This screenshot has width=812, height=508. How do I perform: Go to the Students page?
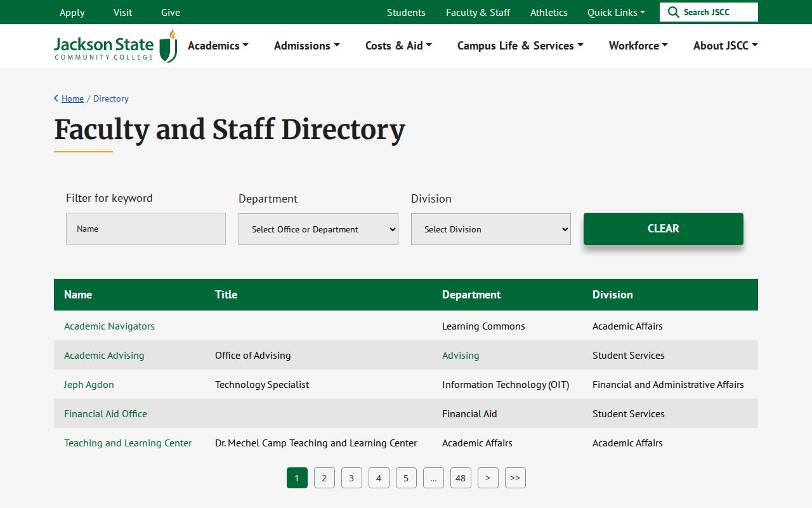click(406, 12)
